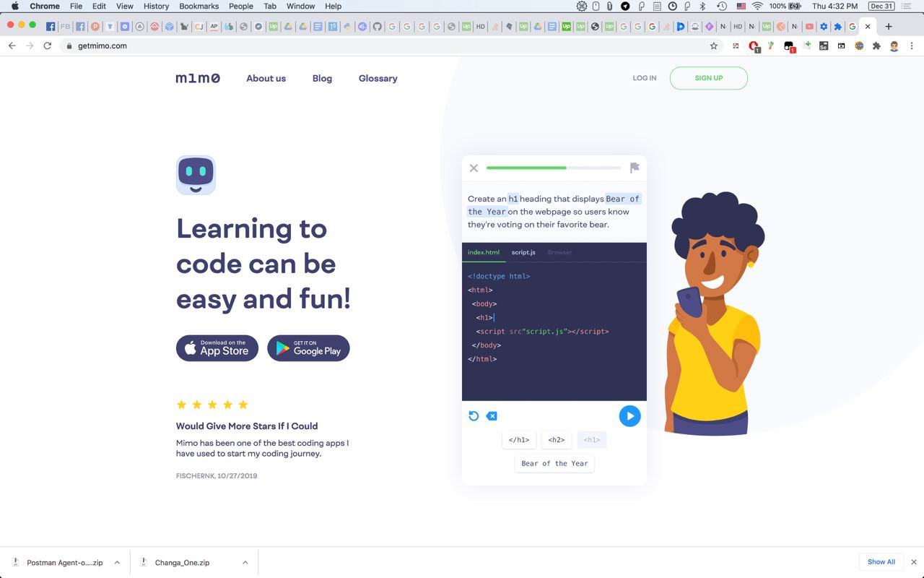The height and width of the screenshot is (578, 924).
Task: Reload the page using the refresh icon
Action: coord(48,46)
